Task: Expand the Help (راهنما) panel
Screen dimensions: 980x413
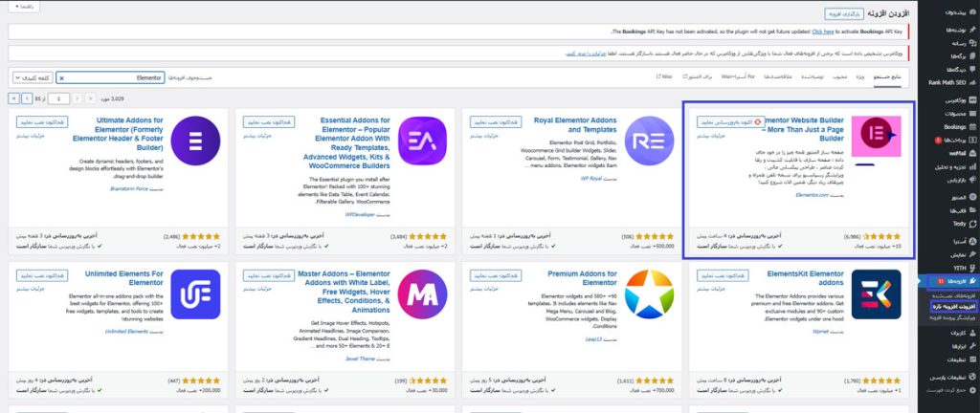Action: (25, 7)
